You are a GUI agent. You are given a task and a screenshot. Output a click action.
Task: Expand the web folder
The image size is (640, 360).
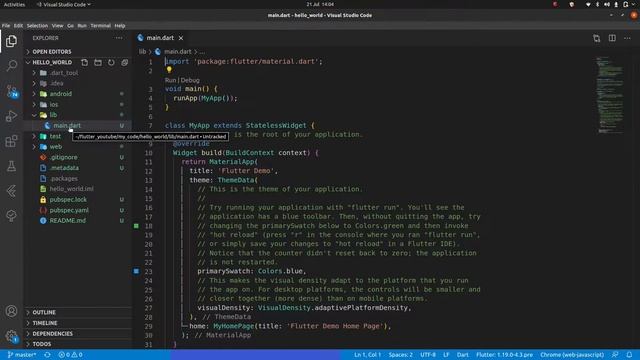pyautogui.click(x=56, y=147)
